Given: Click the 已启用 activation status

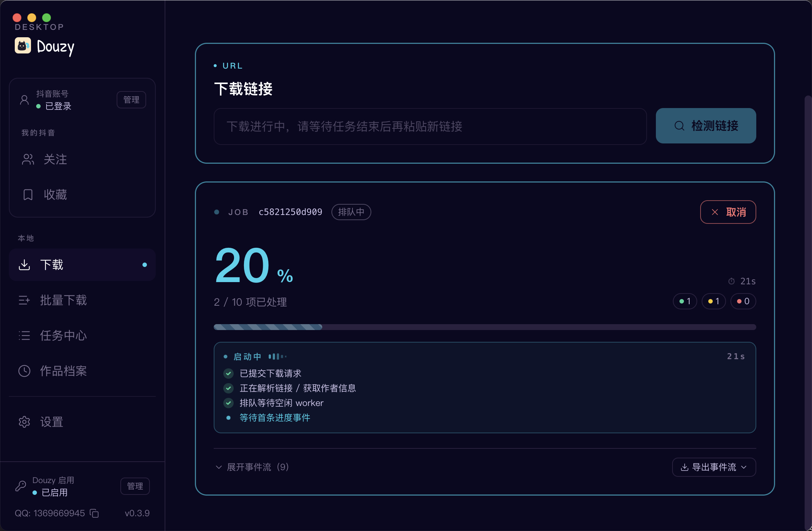Looking at the screenshot, I should pyautogui.click(x=54, y=493).
